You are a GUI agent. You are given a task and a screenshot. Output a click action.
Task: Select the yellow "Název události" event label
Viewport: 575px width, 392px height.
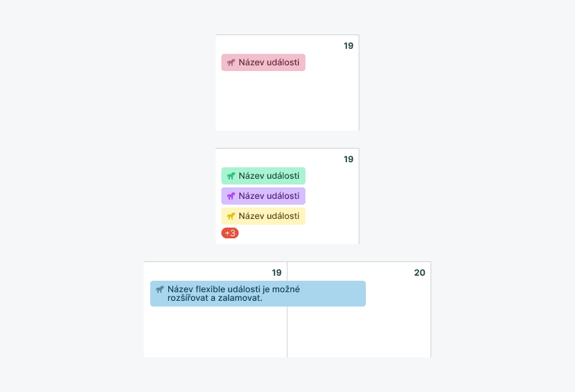[x=269, y=216]
